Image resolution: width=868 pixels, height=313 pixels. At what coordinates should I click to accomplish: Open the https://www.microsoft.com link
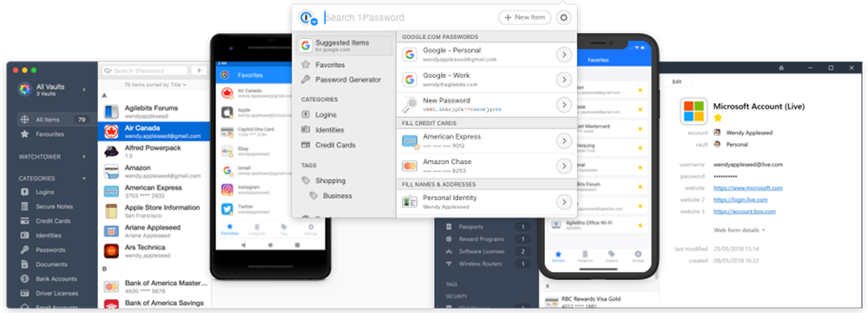[748, 188]
